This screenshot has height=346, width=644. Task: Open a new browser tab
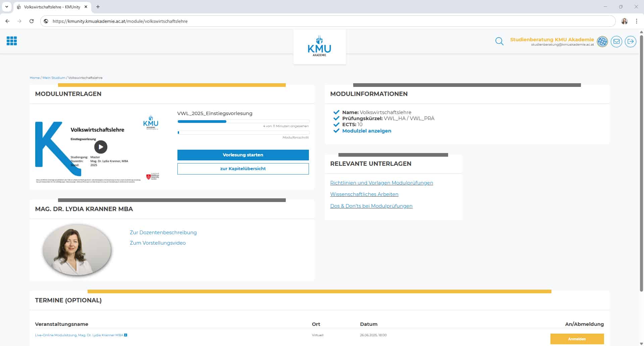(x=98, y=7)
